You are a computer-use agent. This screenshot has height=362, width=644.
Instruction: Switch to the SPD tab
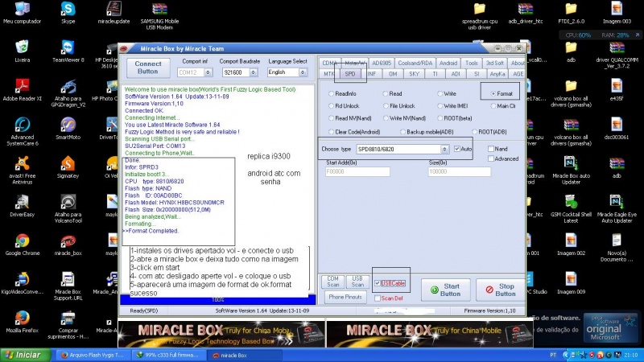(350, 74)
